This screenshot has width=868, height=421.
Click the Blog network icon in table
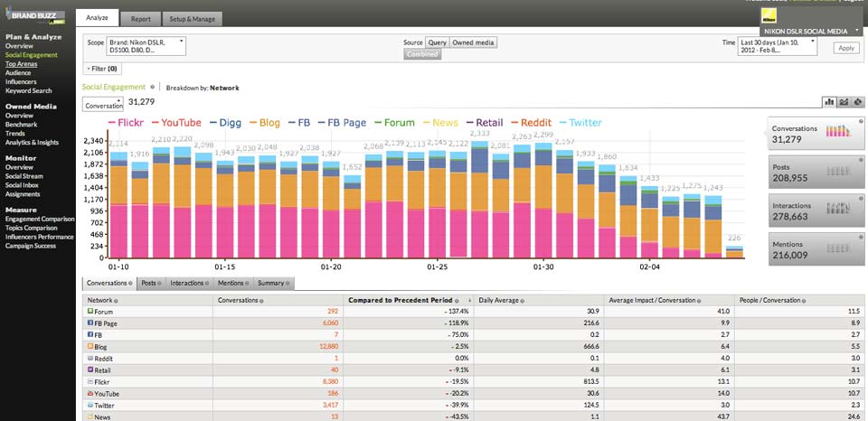click(90, 346)
